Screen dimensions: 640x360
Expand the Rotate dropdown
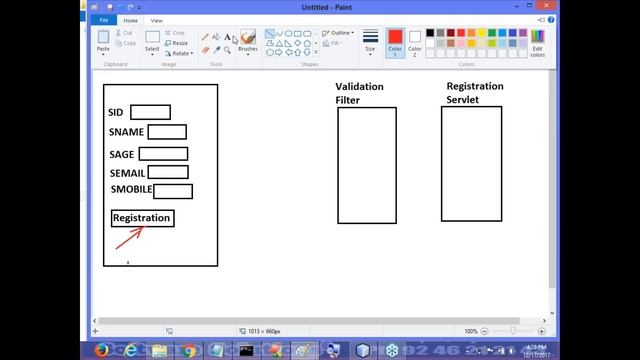[x=192, y=53]
